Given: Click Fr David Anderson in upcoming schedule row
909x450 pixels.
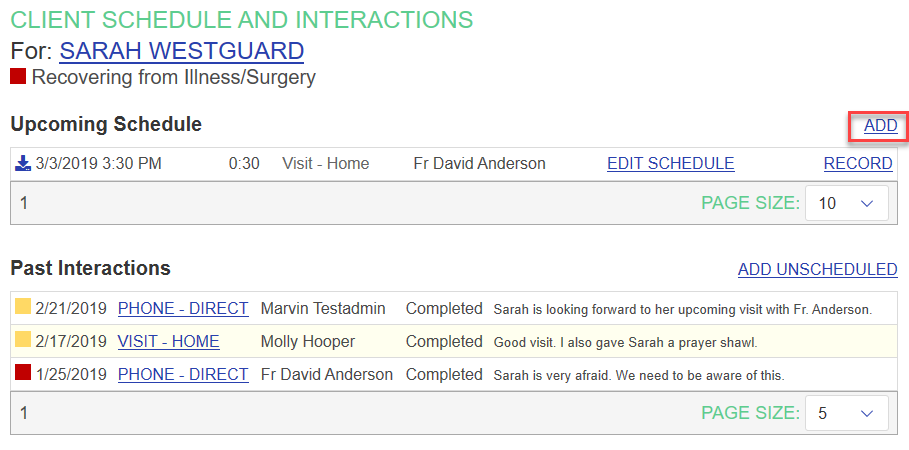Looking at the screenshot, I should pyautogui.click(x=479, y=163).
